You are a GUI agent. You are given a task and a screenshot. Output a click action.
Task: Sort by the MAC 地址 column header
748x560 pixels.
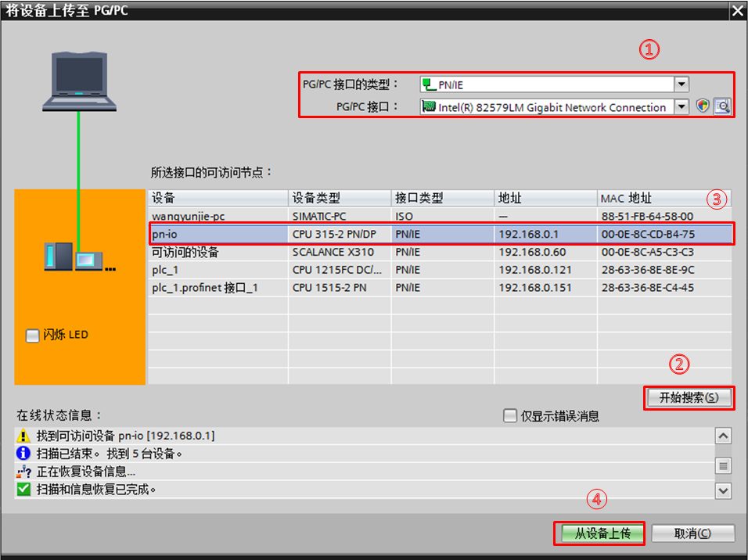click(x=653, y=198)
